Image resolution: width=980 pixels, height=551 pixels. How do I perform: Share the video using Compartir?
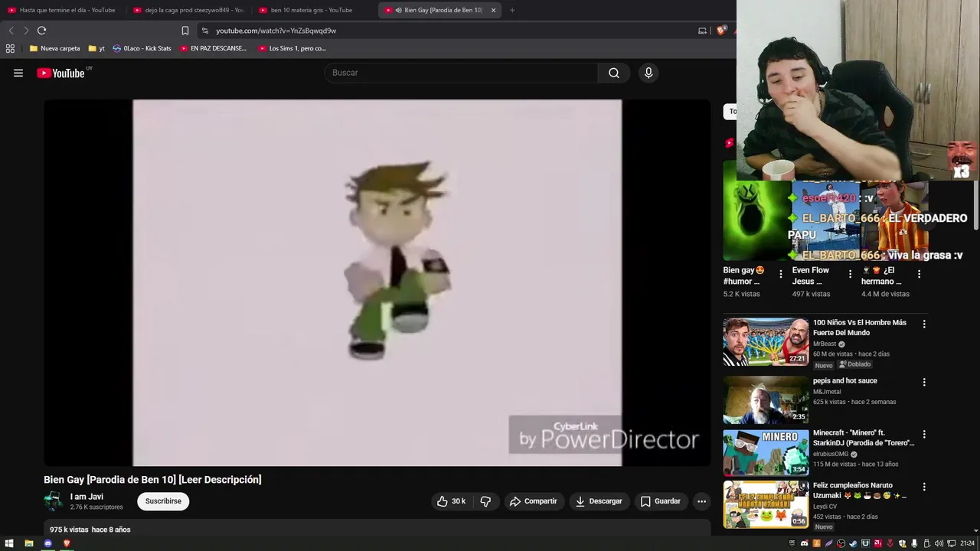tap(533, 501)
